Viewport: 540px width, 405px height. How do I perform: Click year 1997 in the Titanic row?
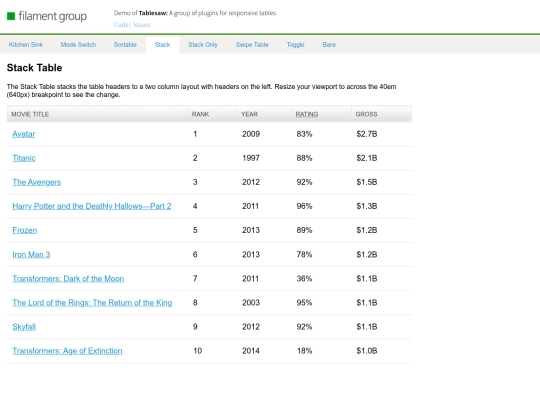(x=251, y=158)
